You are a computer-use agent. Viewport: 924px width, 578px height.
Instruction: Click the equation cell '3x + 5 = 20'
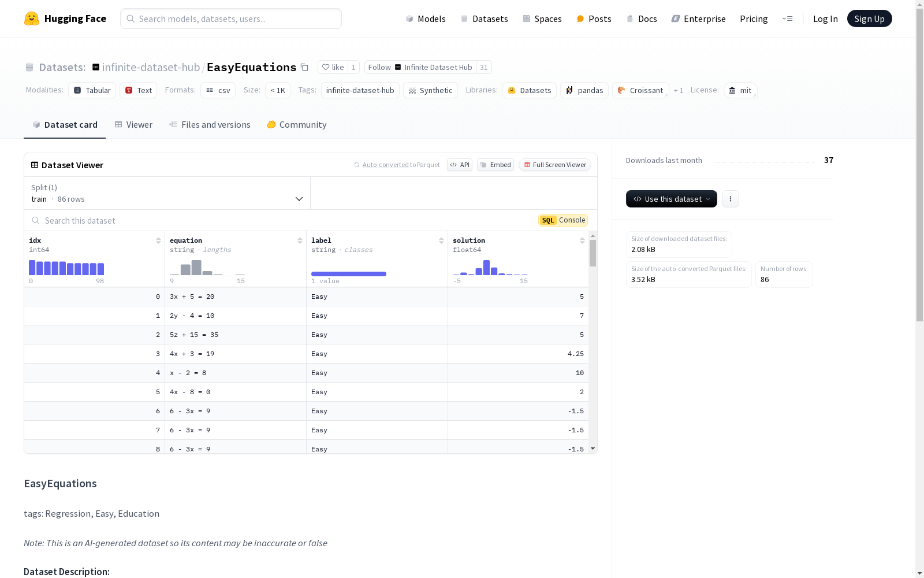(x=236, y=297)
